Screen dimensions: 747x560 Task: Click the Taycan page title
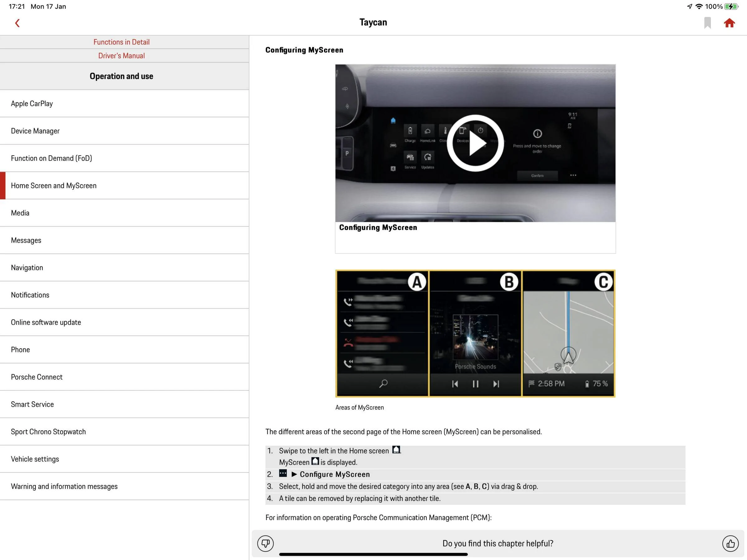(x=373, y=22)
